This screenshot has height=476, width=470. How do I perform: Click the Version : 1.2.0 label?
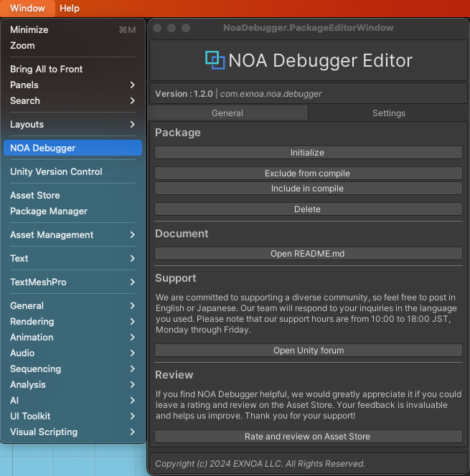click(184, 94)
